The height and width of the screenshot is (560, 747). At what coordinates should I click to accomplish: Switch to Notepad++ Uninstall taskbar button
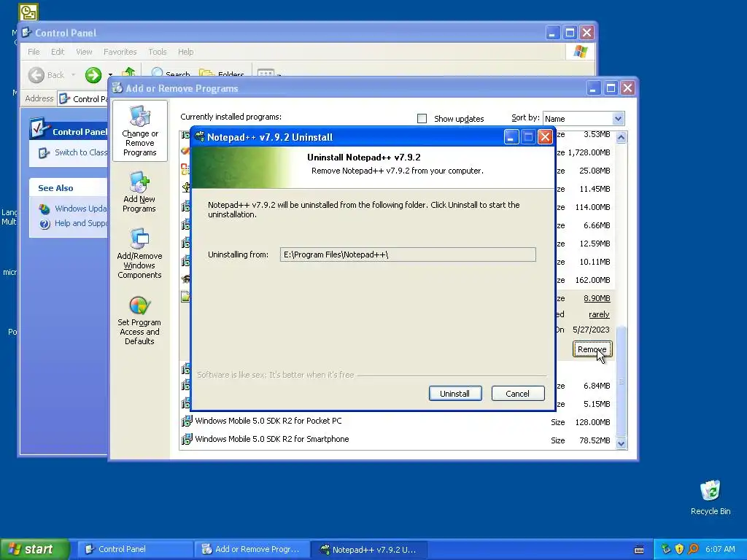click(368, 549)
